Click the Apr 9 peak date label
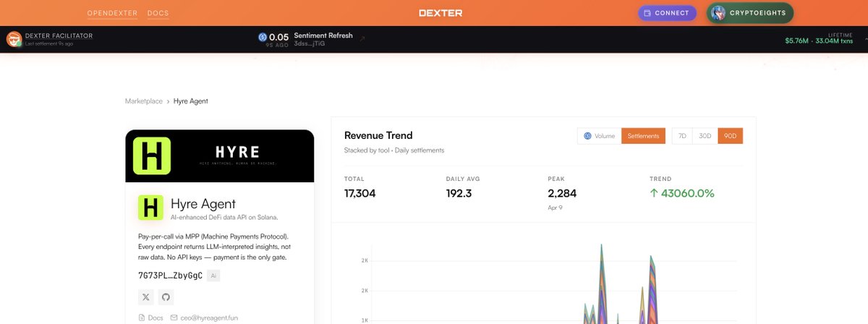 (x=556, y=208)
